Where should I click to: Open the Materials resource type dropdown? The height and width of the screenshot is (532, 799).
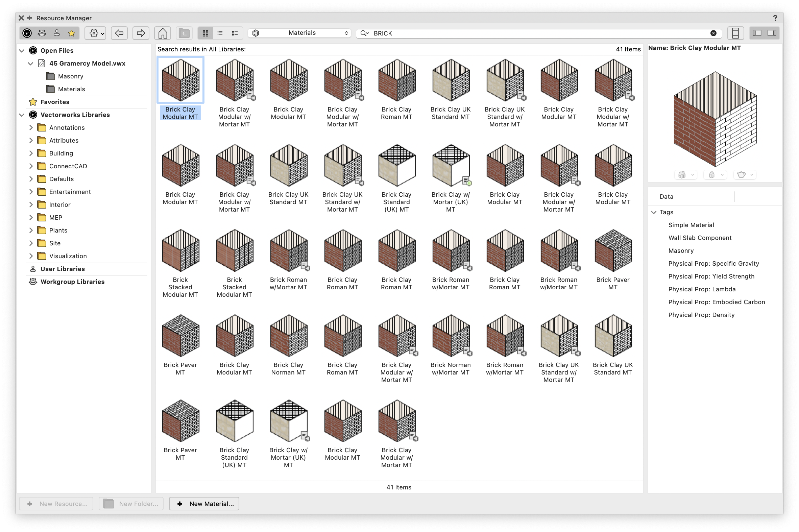300,33
